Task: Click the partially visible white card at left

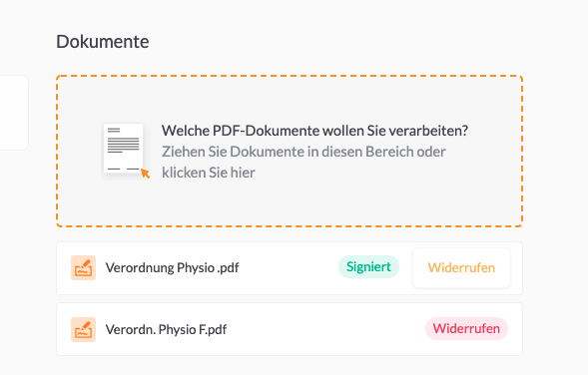Action: click(14, 113)
